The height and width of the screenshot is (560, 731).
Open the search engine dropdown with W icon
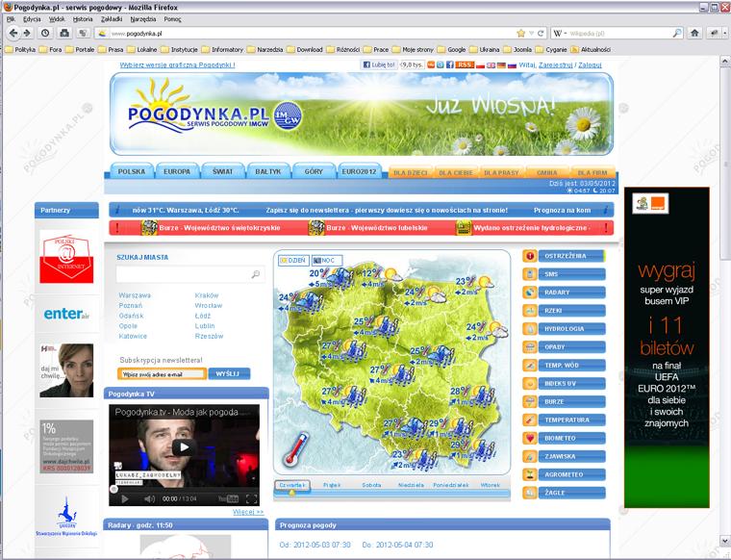[x=559, y=33]
